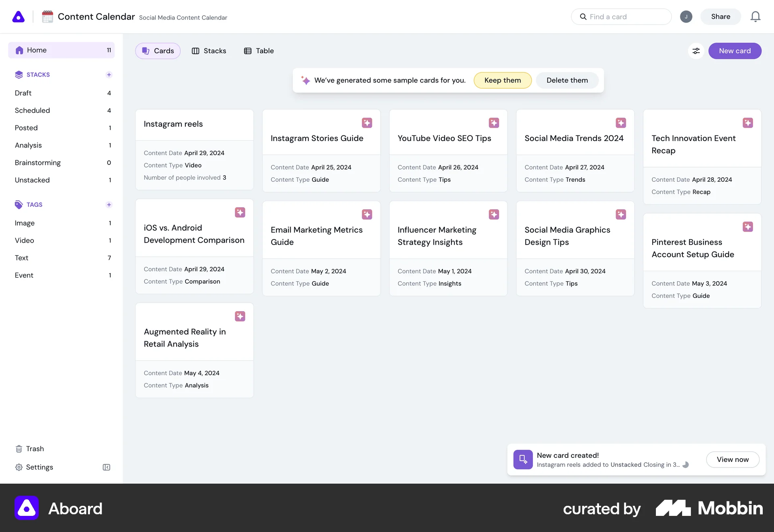
Task: Click the sparkle icon on the Instagram Stories Guide card
Action: [x=367, y=123]
